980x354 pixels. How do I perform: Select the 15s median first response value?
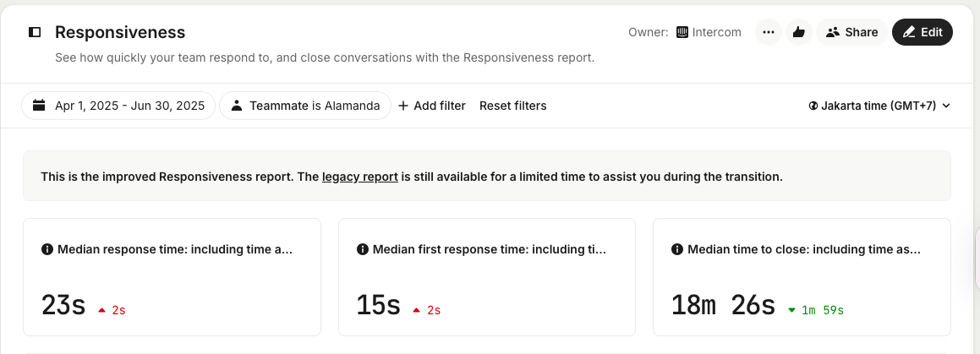point(378,305)
